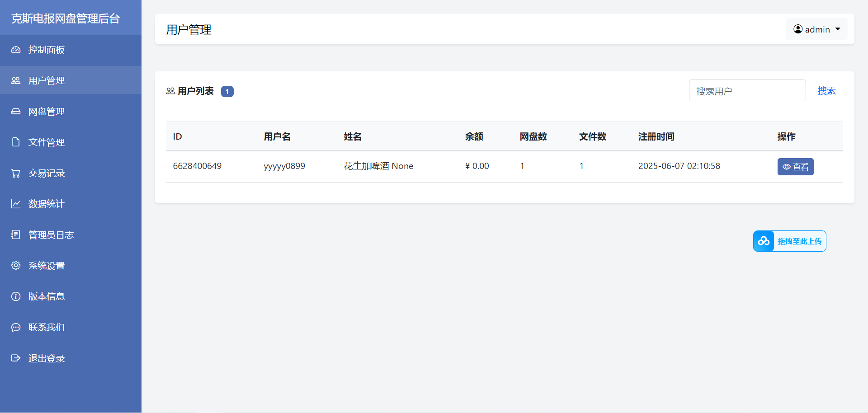Open 数据统计 with the chart icon
The width and height of the screenshot is (868, 413).
(16, 203)
